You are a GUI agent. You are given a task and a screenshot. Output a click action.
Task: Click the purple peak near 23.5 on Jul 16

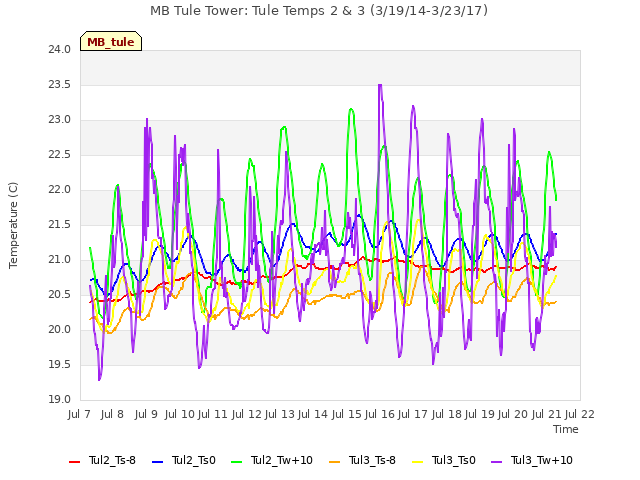coord(380,85)
